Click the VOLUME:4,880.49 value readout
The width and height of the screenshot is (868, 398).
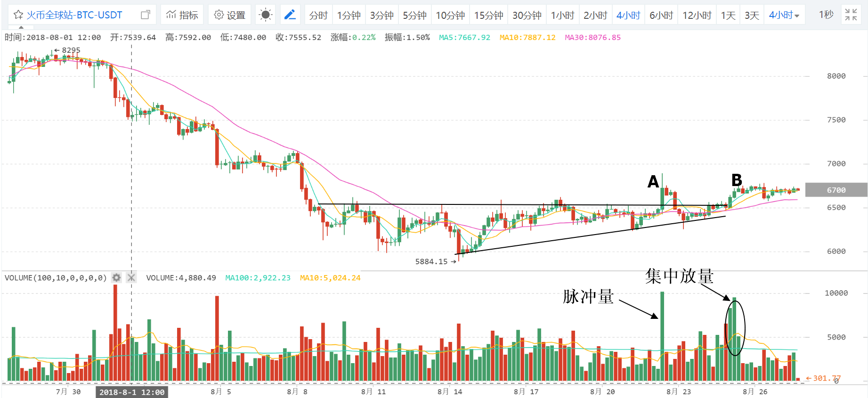point(181,278)
